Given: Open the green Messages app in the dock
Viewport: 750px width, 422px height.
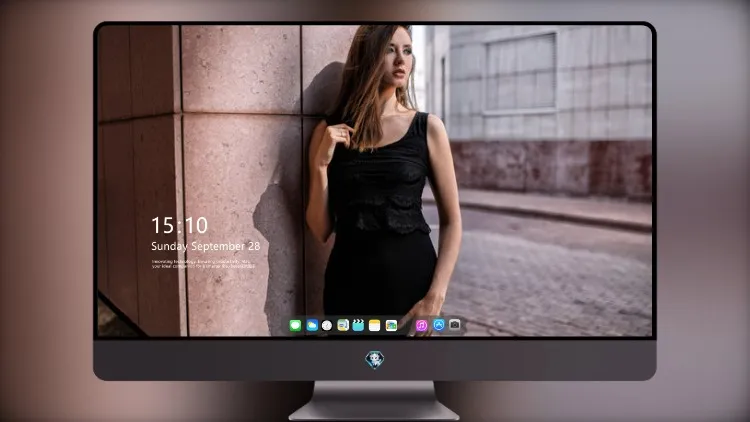Looking at the screenshot, I should pos(295,326).
